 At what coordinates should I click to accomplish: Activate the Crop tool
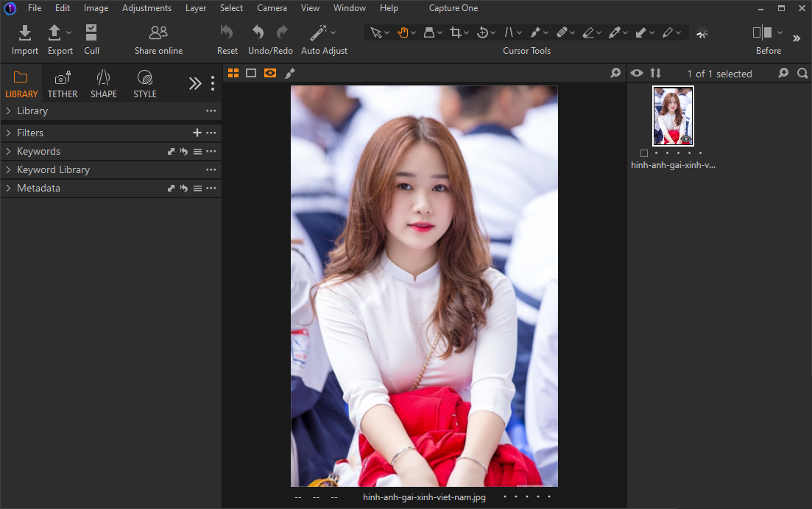[456, 32]
